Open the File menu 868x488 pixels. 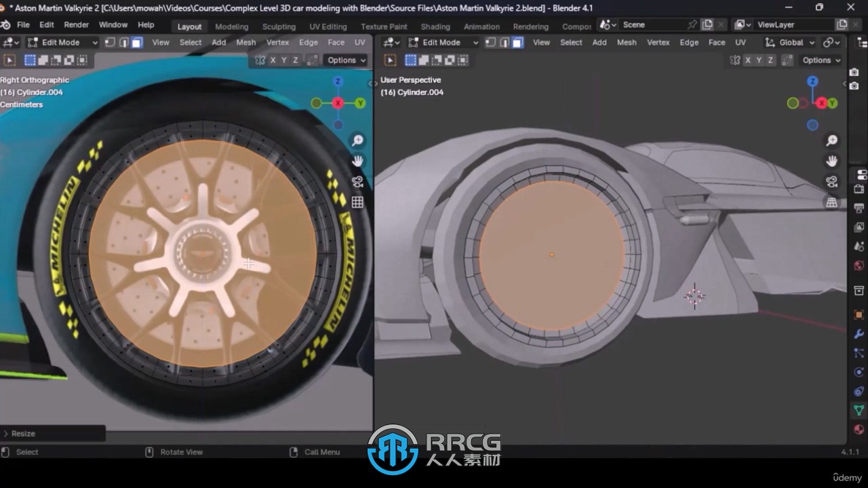(23, 24)
